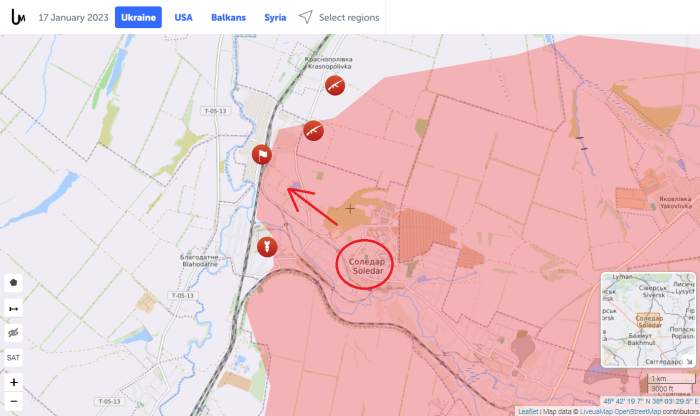Open the 17 January 2023 date selector
This screenshot has width=700, height=416.
point(73,17)
